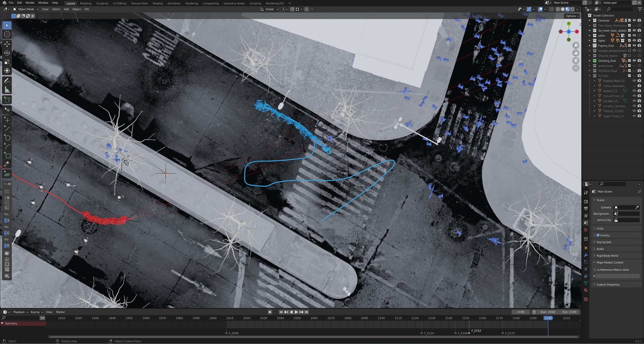Open the Modifiers properties tab wrench icon
The image size is (644, 344).
tap(586, 255)
